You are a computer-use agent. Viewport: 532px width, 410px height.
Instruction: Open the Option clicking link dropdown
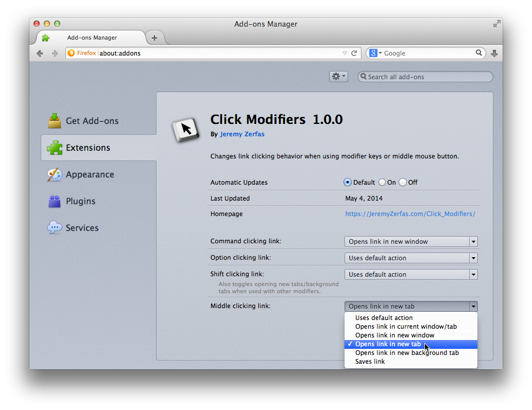pos(410,258)
